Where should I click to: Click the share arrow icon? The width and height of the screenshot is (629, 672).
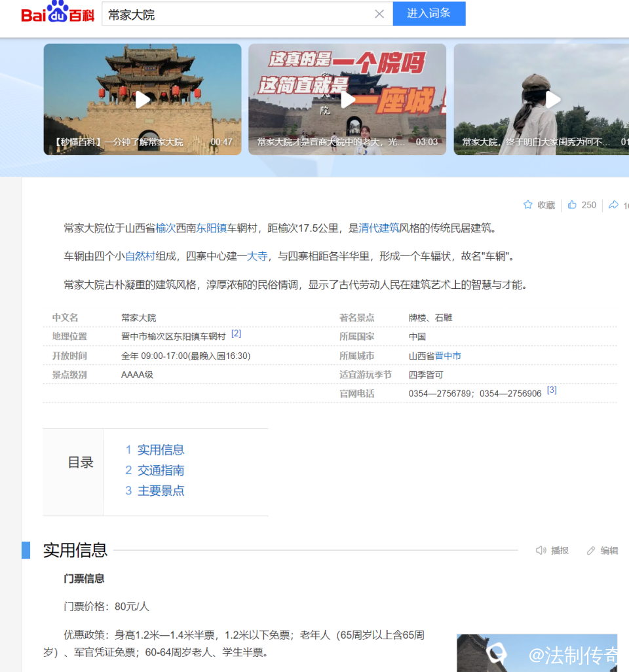pyautogui.click(x=613, y=205)
